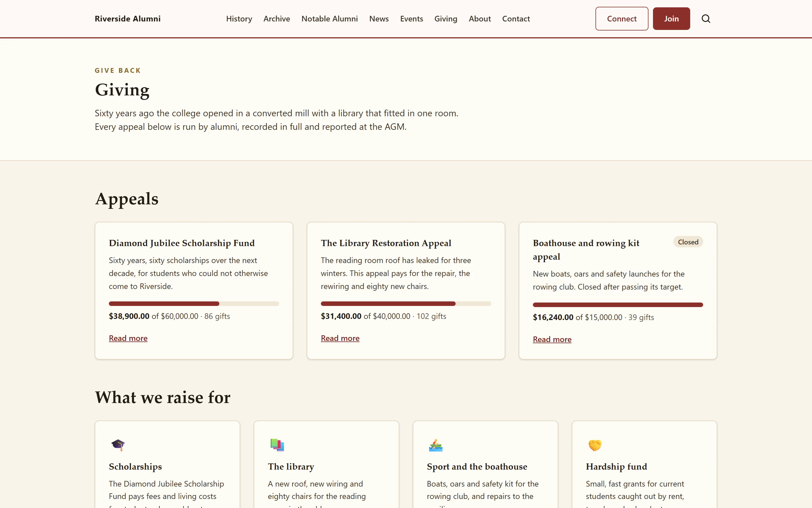Viewport: 812px width, 508px height.
Task: Click the $38,900.00 raised amount
Action: (129, 316)
